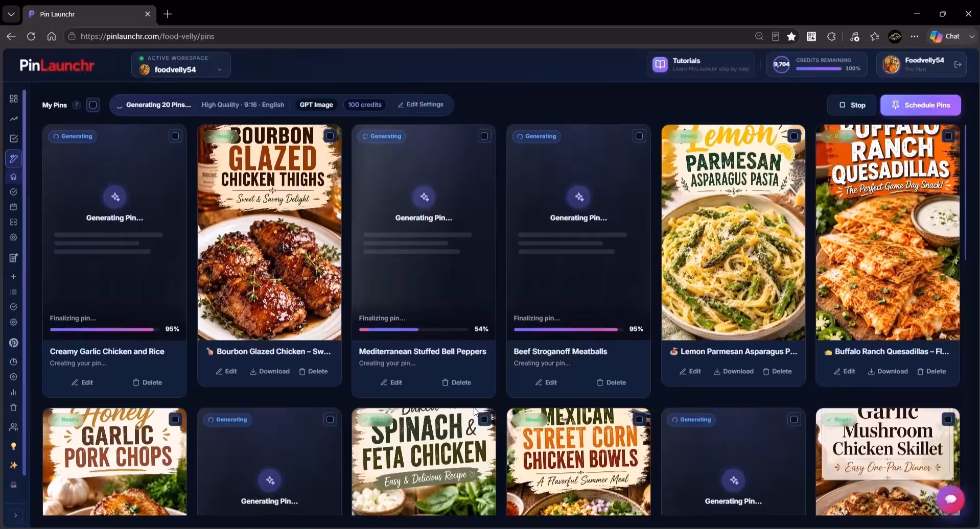Delete the Lemon Parmesan Asparagus pin
This screenshot has width=980, height=529.
coord(777,371)
